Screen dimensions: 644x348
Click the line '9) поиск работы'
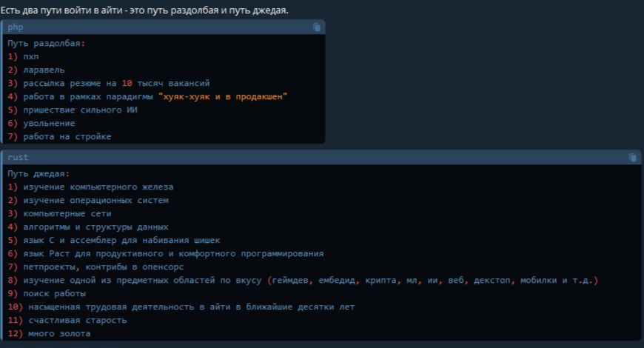coord(47,294)
